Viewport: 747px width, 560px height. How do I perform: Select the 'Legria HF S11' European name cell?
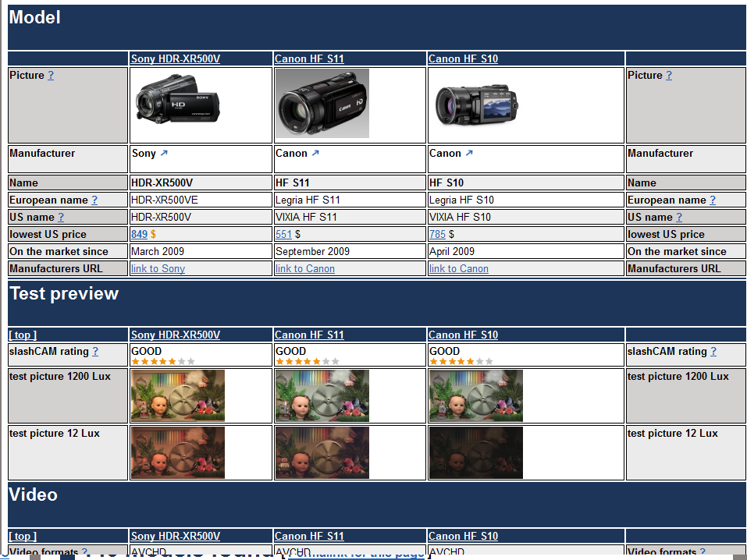pos(350,200)
